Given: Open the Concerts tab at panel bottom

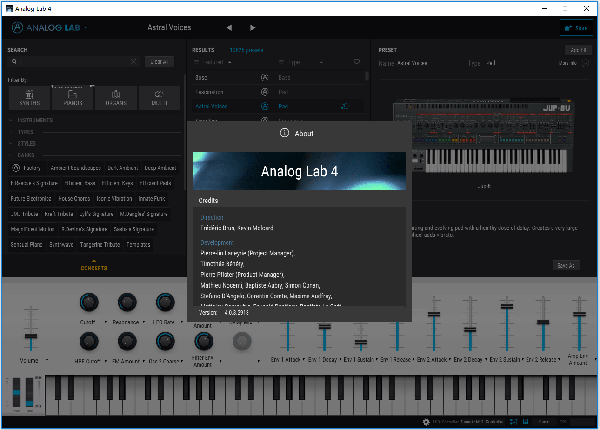Looking at the screenshot, I should click(94, 266).
